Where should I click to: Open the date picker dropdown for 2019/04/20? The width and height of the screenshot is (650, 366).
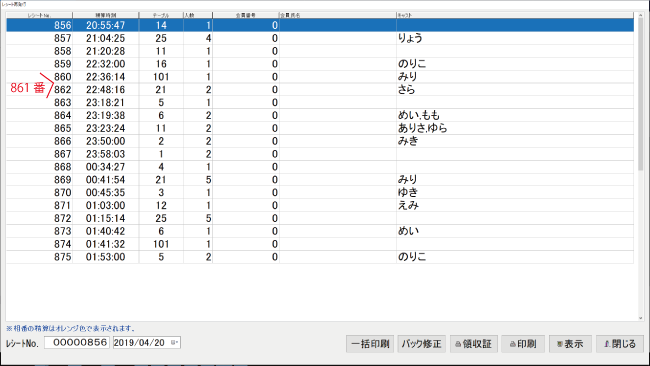pyautogui.click(x=175, y=343)
